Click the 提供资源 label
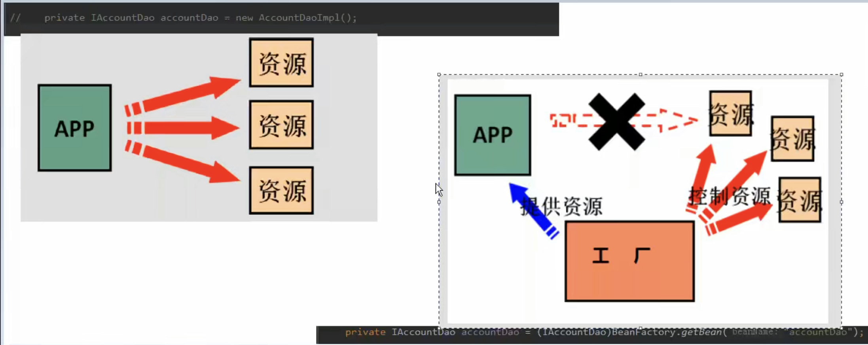Viewport: 868px width, 345px height. 561,206
